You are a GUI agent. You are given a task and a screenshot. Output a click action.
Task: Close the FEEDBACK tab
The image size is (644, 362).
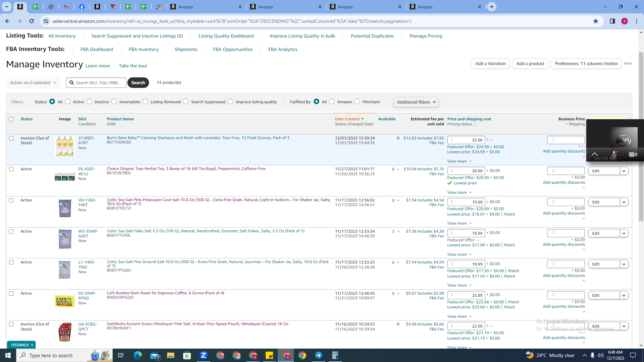click(x=32, y=345)
